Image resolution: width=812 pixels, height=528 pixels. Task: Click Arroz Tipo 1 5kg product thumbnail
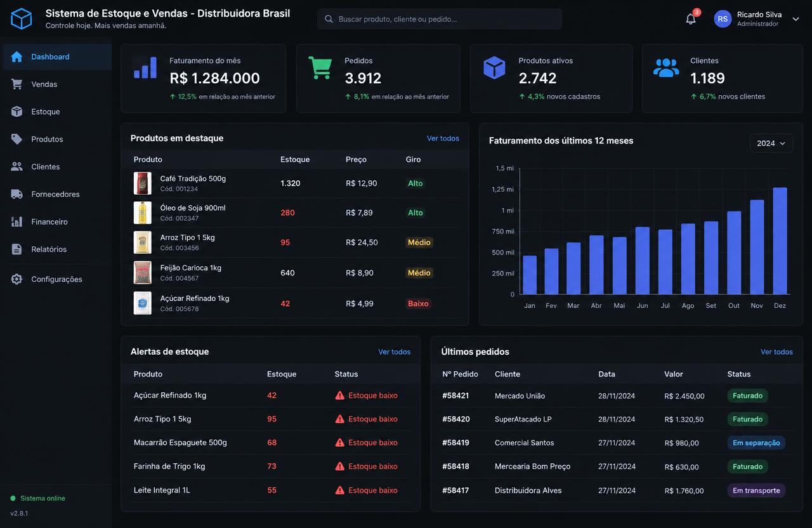(143, 242)
